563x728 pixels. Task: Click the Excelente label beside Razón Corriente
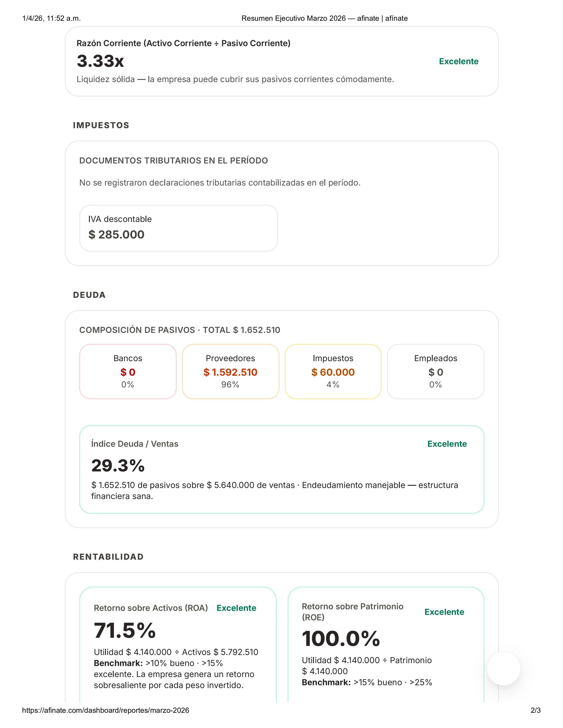(x=459, y=61)
